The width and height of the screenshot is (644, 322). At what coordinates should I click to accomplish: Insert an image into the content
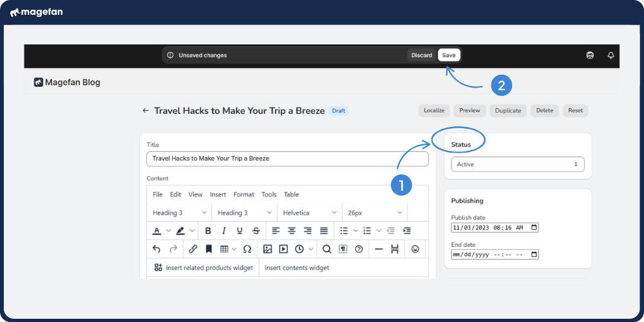coord(267,249)
